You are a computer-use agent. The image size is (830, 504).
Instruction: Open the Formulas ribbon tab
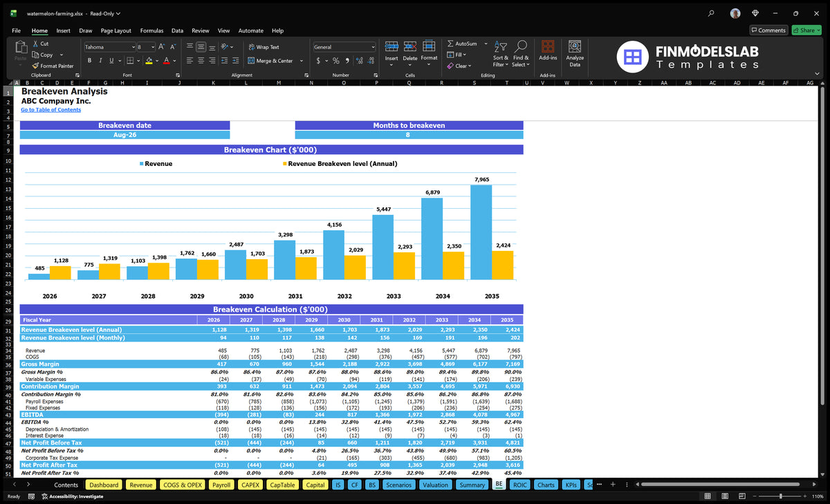coord(151,30)
